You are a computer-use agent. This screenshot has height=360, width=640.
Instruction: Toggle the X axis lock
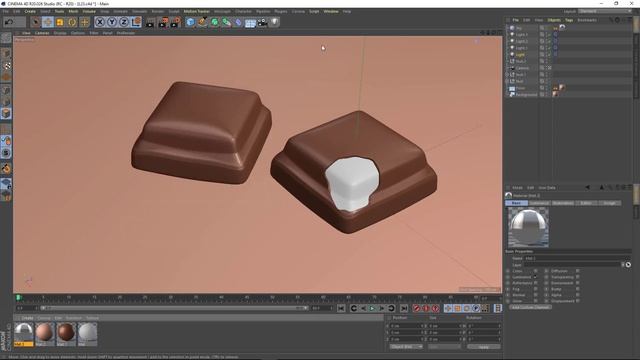click(x=100, y=22)
